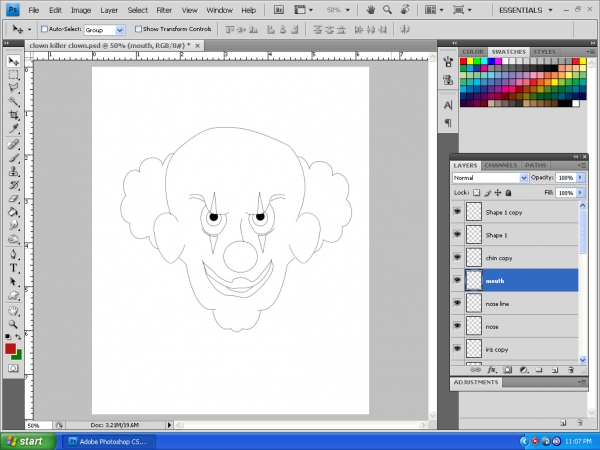This screenshot has width=600, height=450.
Task: Toggle Quick Mask mode
Action: [x=13, y=368]
